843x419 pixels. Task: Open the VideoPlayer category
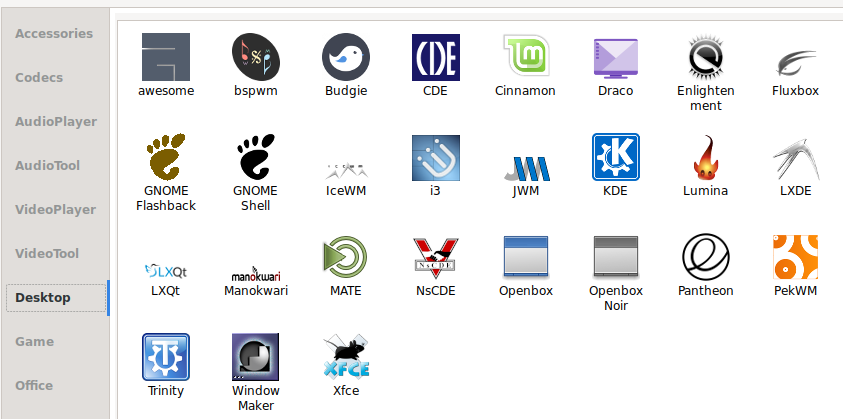tap(55, 210)
